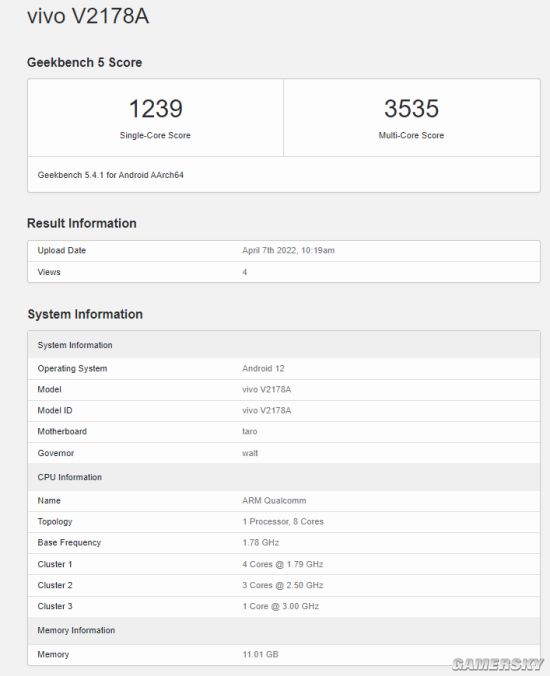Click the Model ID row

coord(284,410)
